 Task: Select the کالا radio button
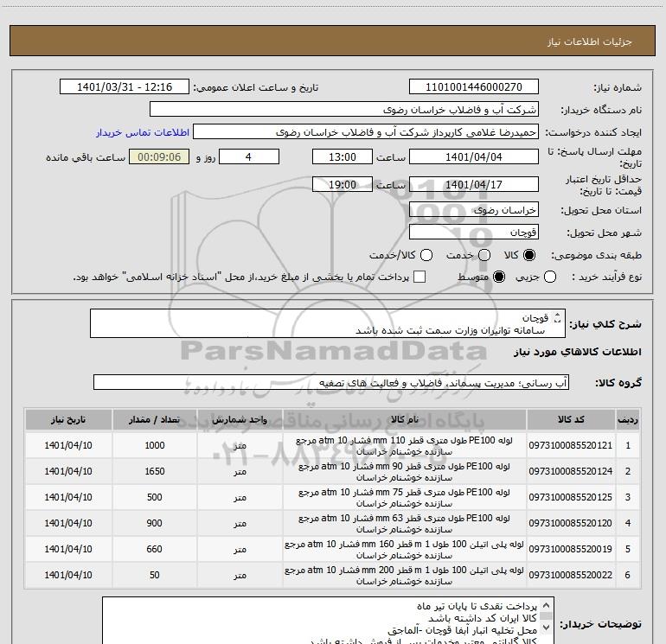(529, 255)
